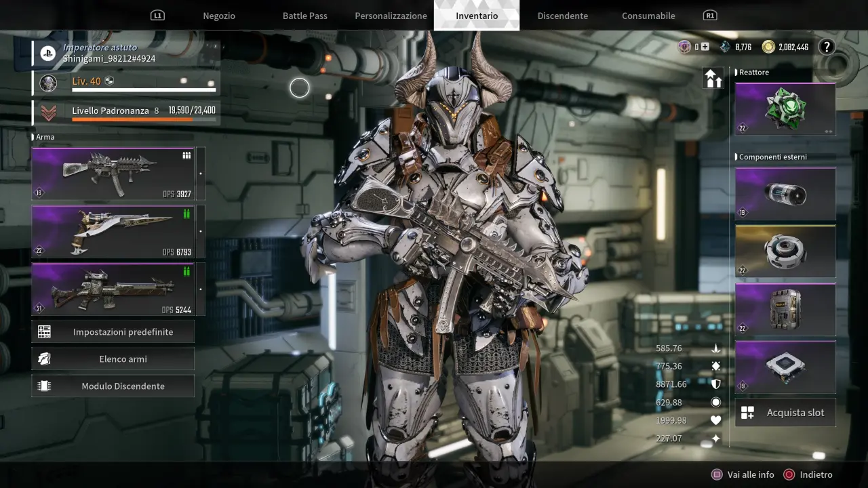The height and width of the screenshot is (488, 868).
Task: Select the Inventario tab
Action: 477,16
